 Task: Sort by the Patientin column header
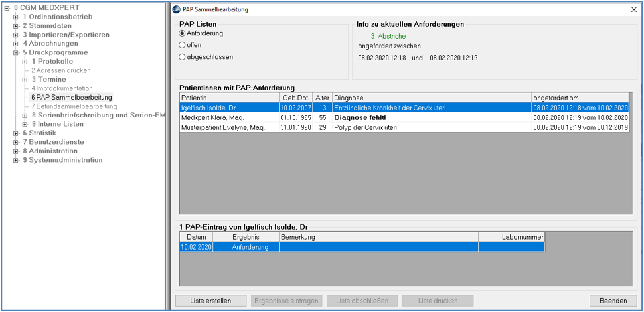pyautogui.click(x=229, y=98)
